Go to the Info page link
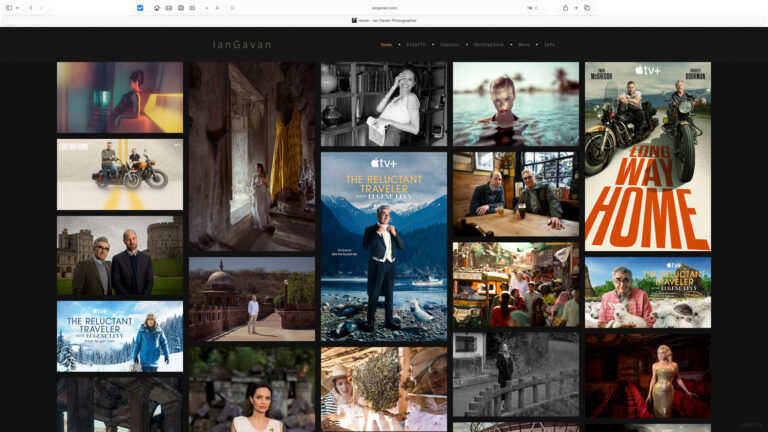 tap(549, 45)
